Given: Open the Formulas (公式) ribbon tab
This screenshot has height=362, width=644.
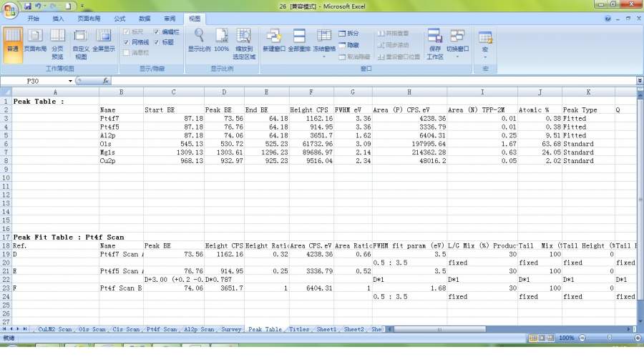Looking at the screenshot, I should [x=119, y=19].
